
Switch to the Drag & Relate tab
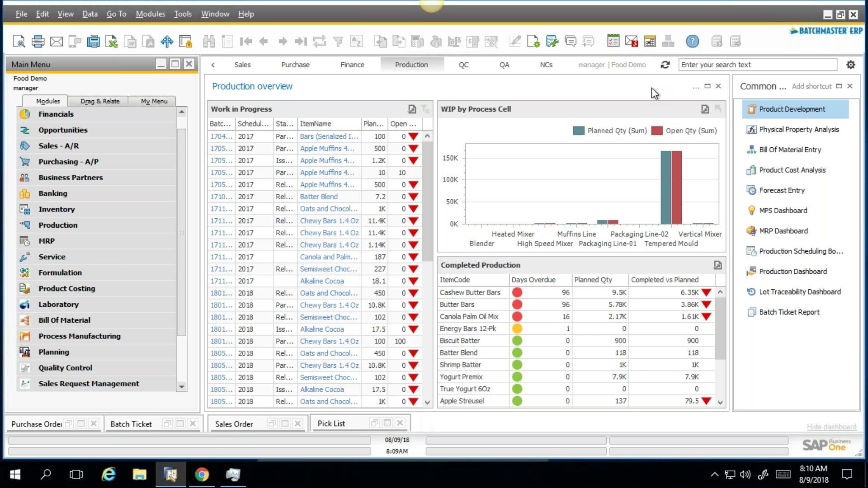pyautogui.click(x=99, y=101)
